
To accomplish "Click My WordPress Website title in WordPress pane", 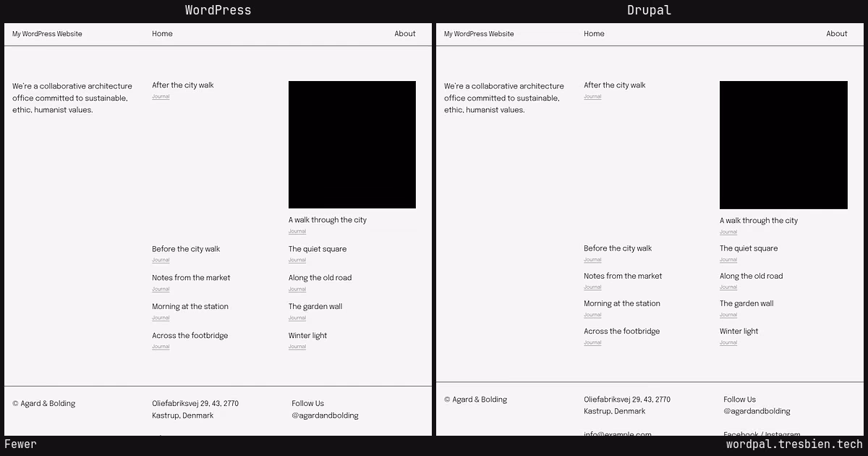I will 47,34.
